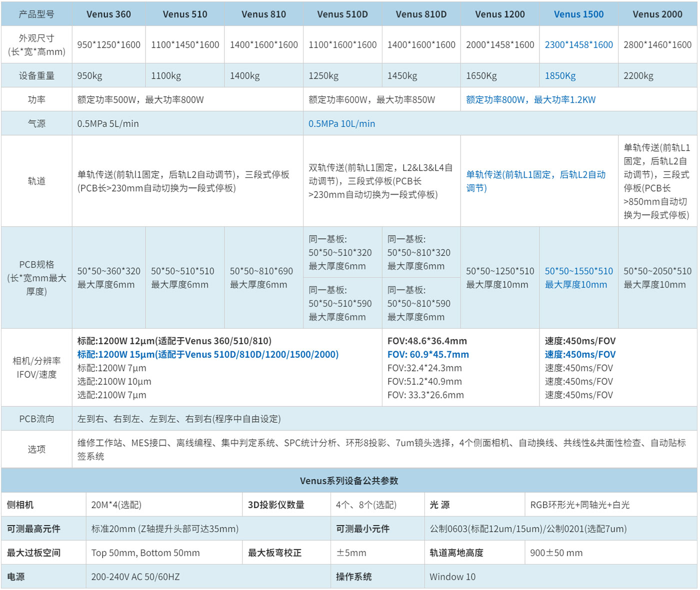Select the 2200kg weight cell
700x590 pixels.
pyautogui.click(x=638, y=76)
